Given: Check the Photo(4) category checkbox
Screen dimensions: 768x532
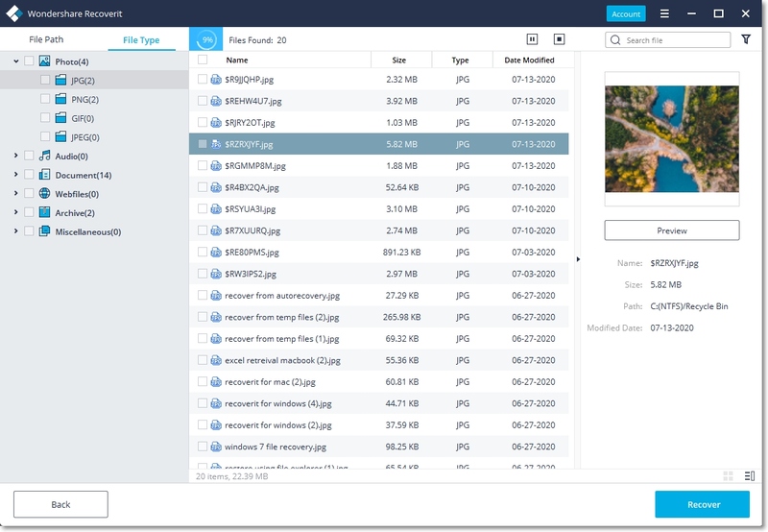Looking at the screenshot, I should (x=29, y=61).
